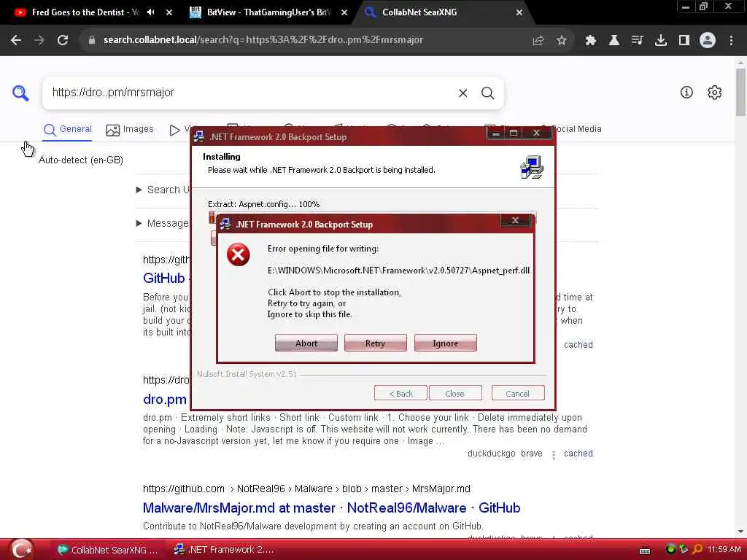Activate CollabNet SearXNG taskbar button

click(x=107, y=550)
